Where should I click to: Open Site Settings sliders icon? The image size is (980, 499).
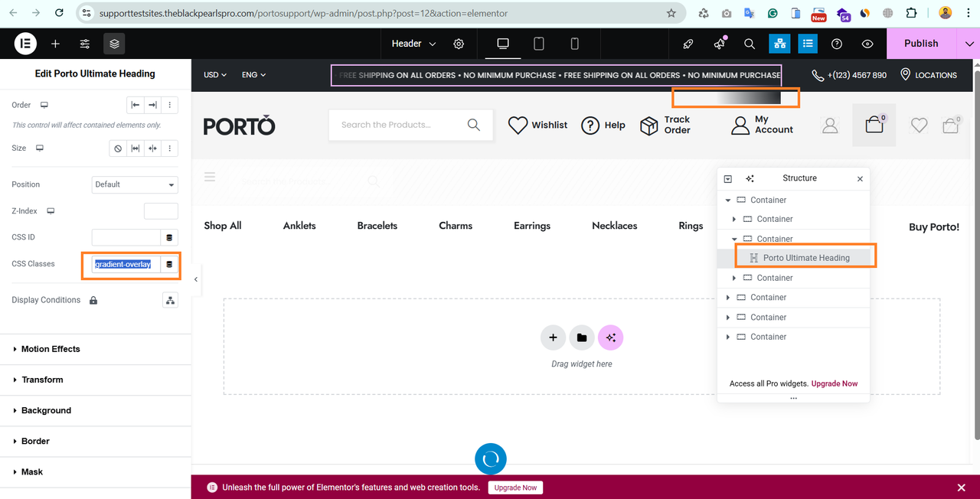(85, 44)
